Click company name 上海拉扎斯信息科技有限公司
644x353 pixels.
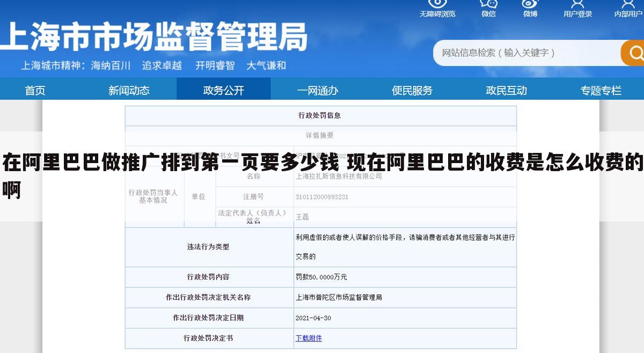coord(339,176)
